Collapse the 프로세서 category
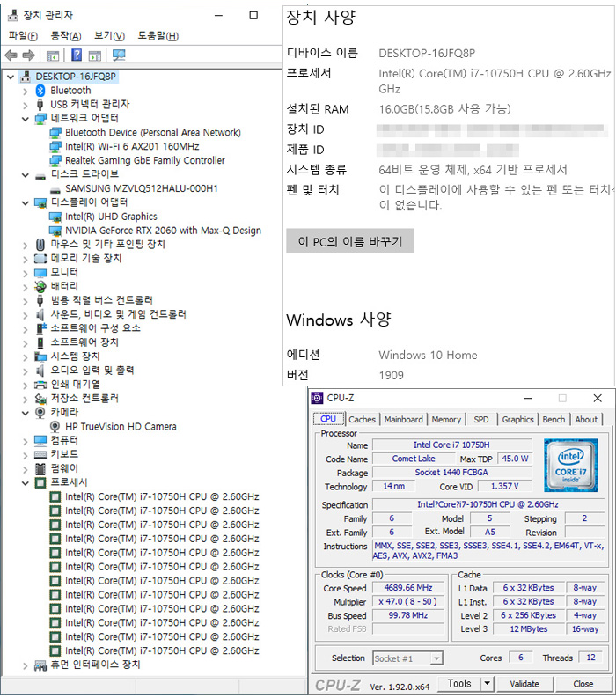The height and width of the screenshot is (698, 616). click(24, 482)
